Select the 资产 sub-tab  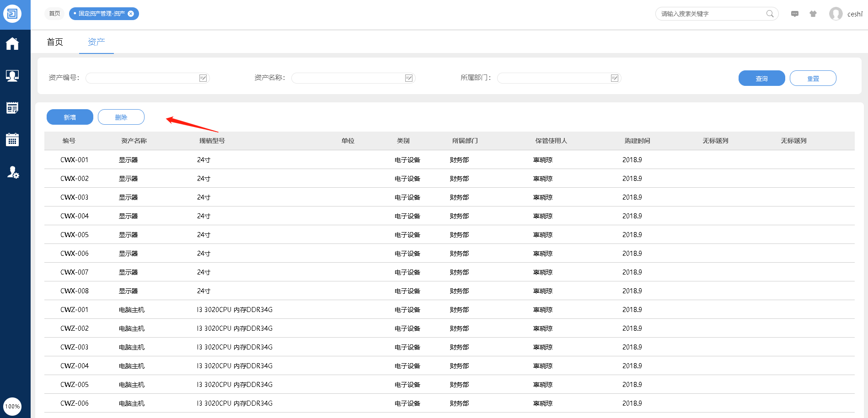(96, 42)
